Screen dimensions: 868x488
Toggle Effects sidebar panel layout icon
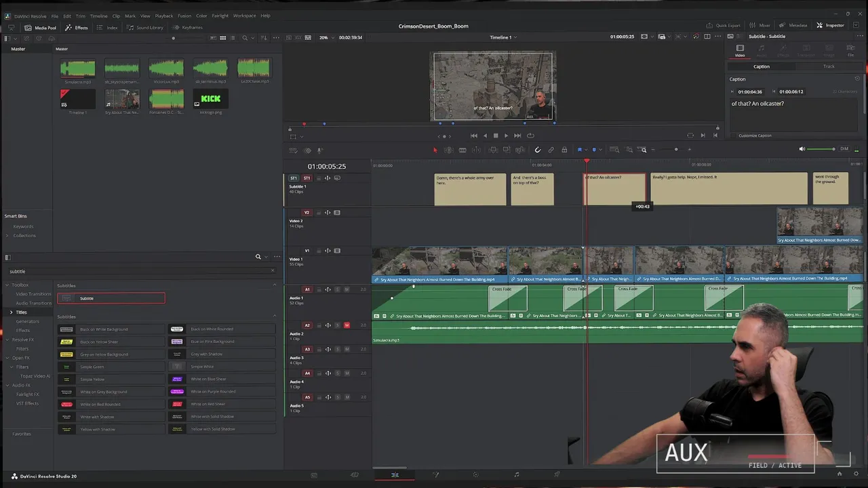click(x=7, y=257)
